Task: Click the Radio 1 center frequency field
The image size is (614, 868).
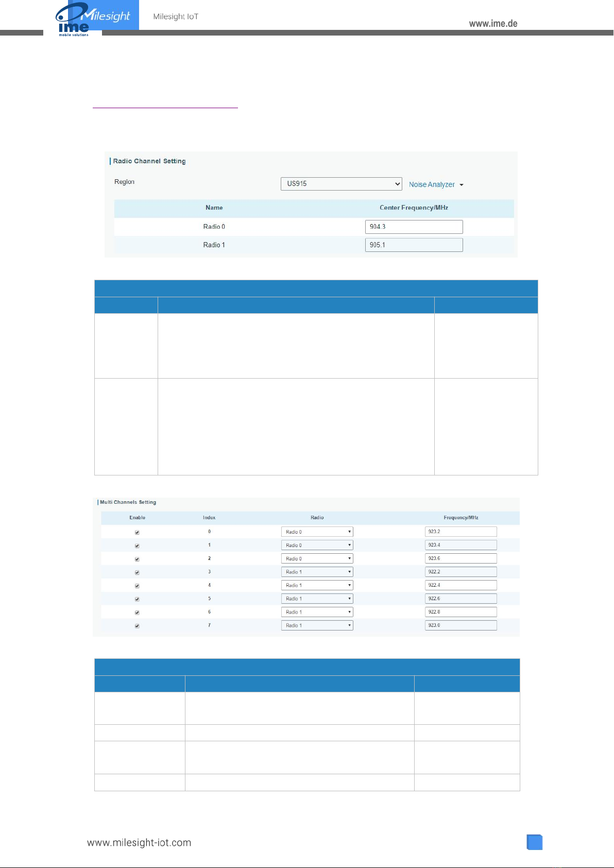Action: [x=414, y=245]
